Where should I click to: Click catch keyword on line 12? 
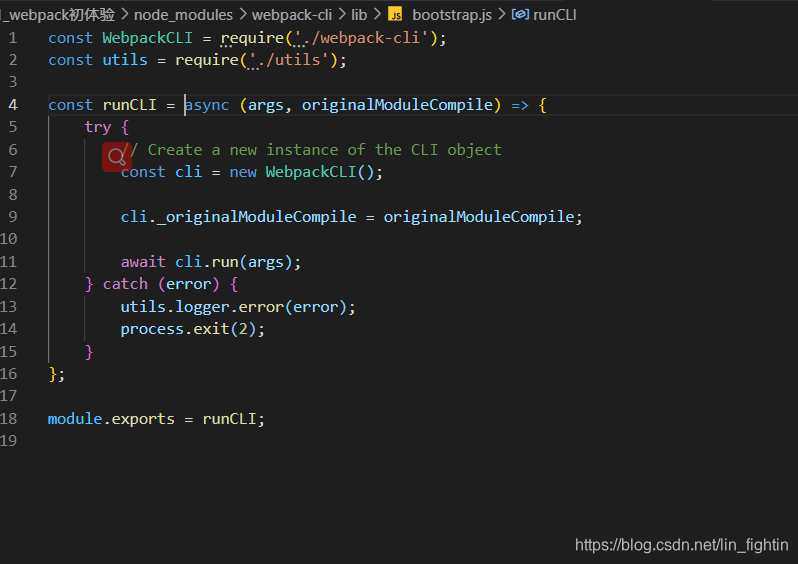(x=125, y=284)
